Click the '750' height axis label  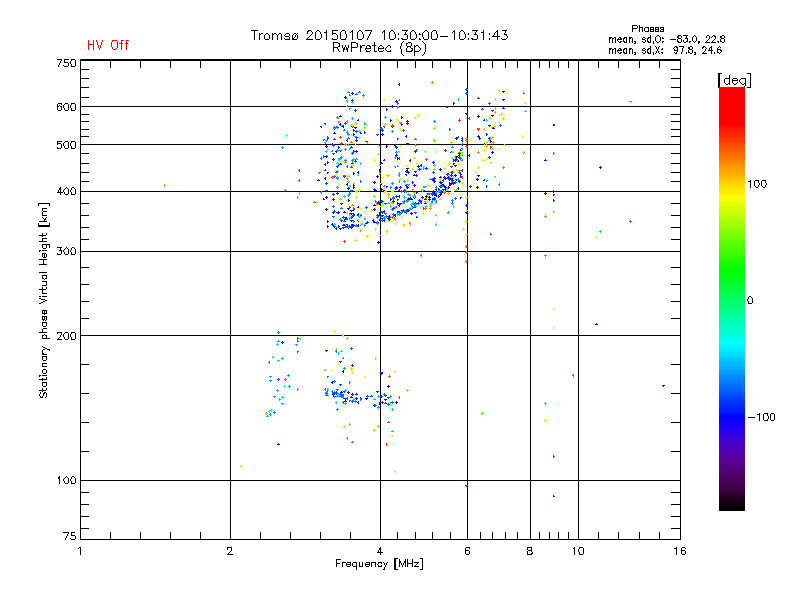tap(66, 63)
